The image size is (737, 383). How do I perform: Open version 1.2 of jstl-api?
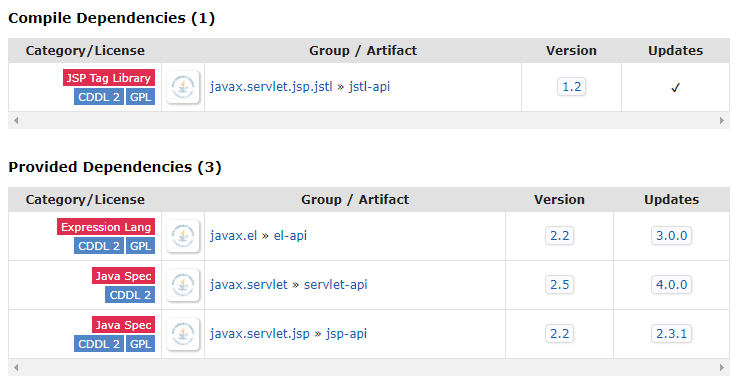tap(572, 87)
